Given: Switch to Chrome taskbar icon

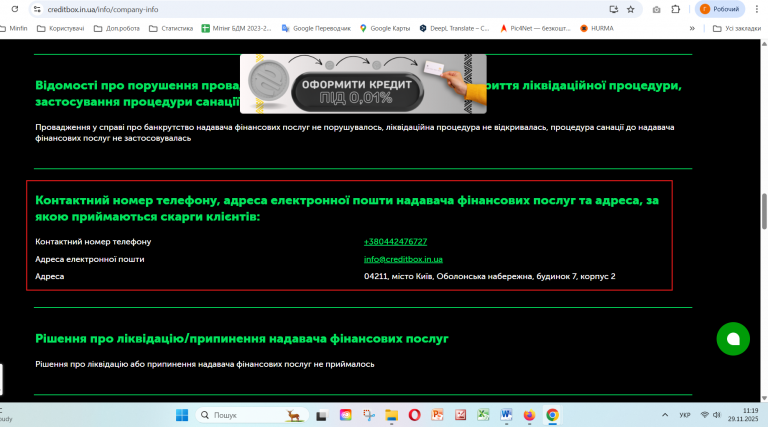Looking at the screenshot, I should point(552,415).
